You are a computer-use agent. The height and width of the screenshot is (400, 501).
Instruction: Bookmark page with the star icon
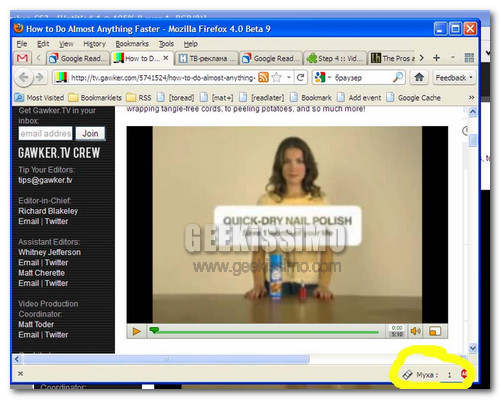point(276,78)
